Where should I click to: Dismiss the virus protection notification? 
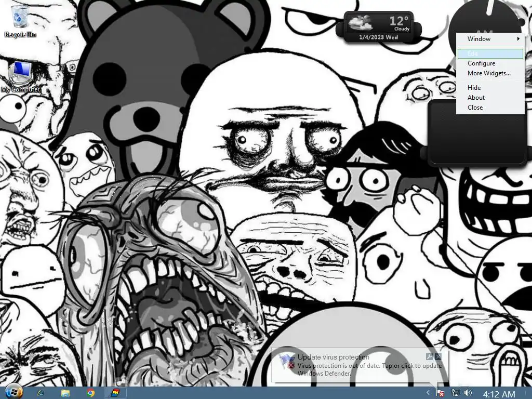coord(438,356)
